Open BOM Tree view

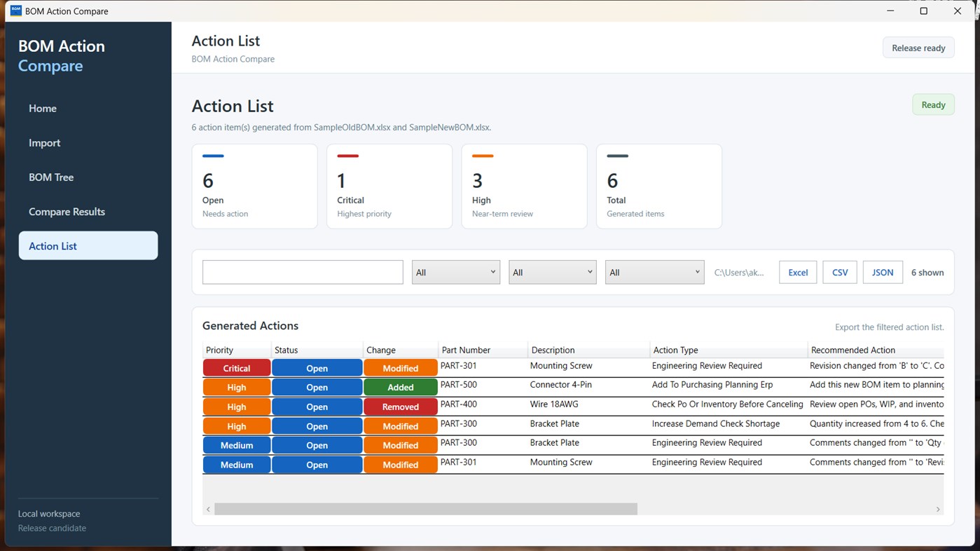pyautogui.click(x=88, y=177)
